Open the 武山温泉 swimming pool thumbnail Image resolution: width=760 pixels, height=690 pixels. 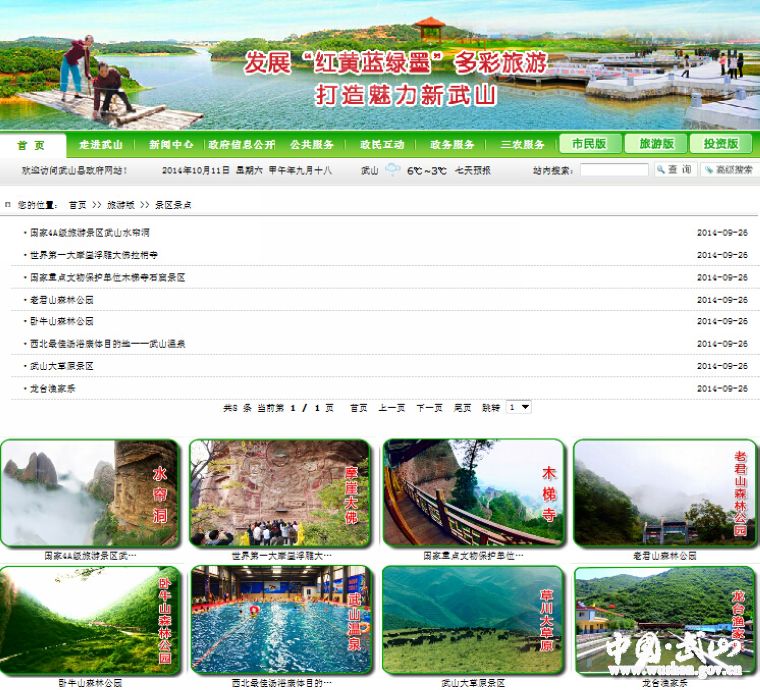pyautogui.click(x=281, y=620)
